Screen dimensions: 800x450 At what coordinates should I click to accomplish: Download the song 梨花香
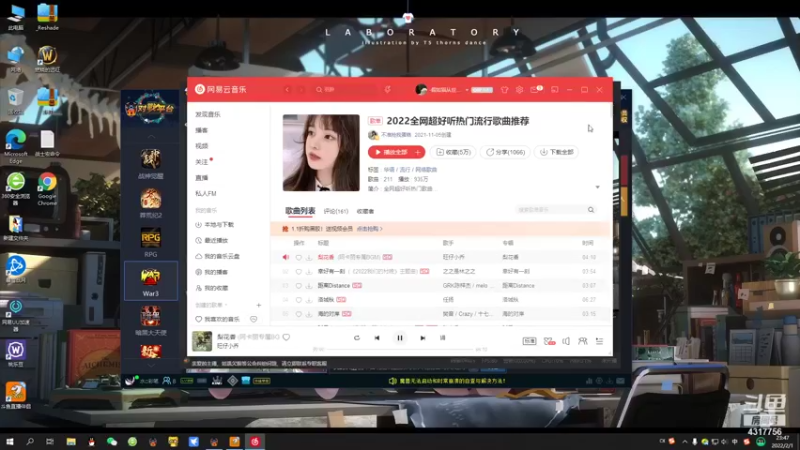pos(309,257)
